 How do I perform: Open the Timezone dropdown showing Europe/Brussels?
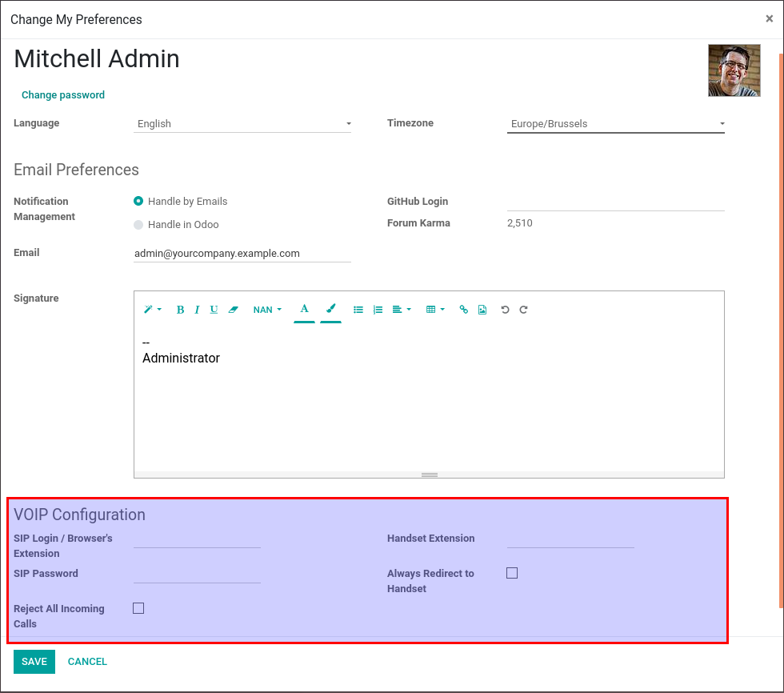point(615,124)
